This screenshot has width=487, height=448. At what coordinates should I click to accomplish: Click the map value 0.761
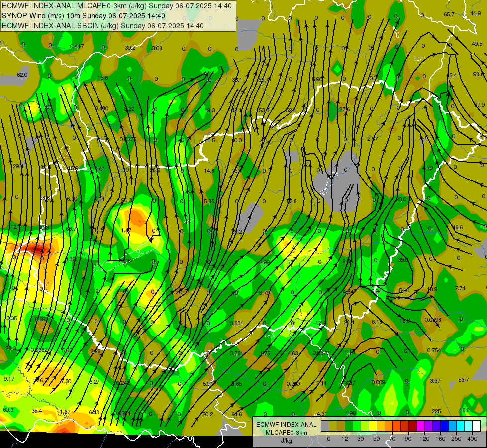[x=236, y=353]
